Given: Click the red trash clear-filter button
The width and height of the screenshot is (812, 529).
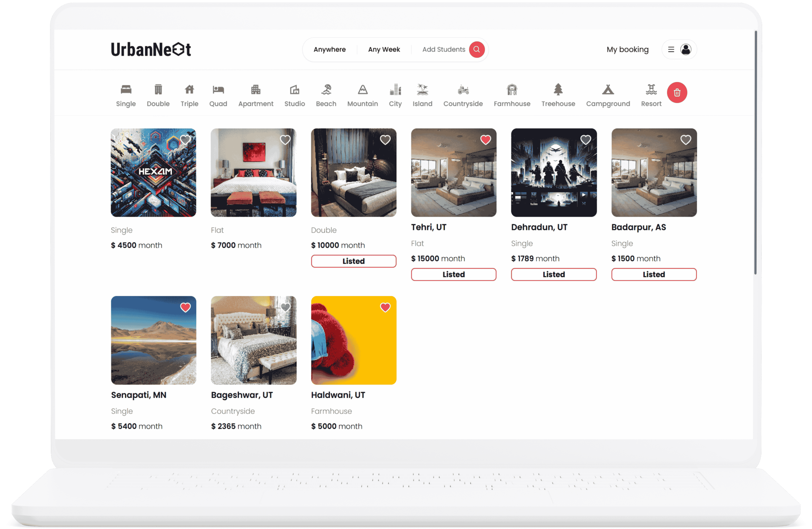Looking at the screenshot, I should coord(677,92).
